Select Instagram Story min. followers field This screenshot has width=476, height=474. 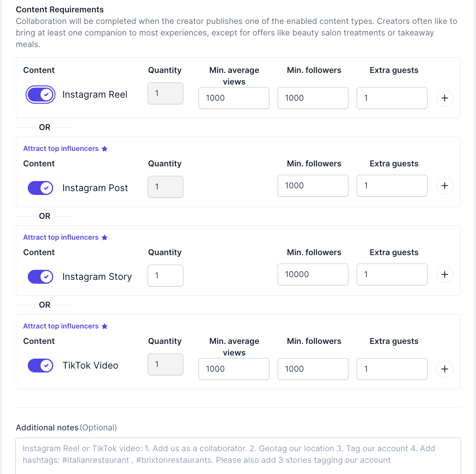click(313, 274)
